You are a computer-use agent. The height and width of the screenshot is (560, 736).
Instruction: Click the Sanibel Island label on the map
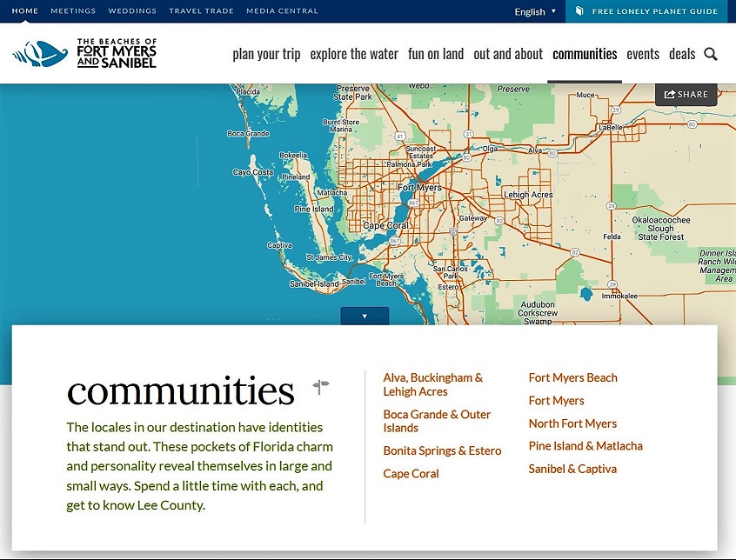pos(314,283)
